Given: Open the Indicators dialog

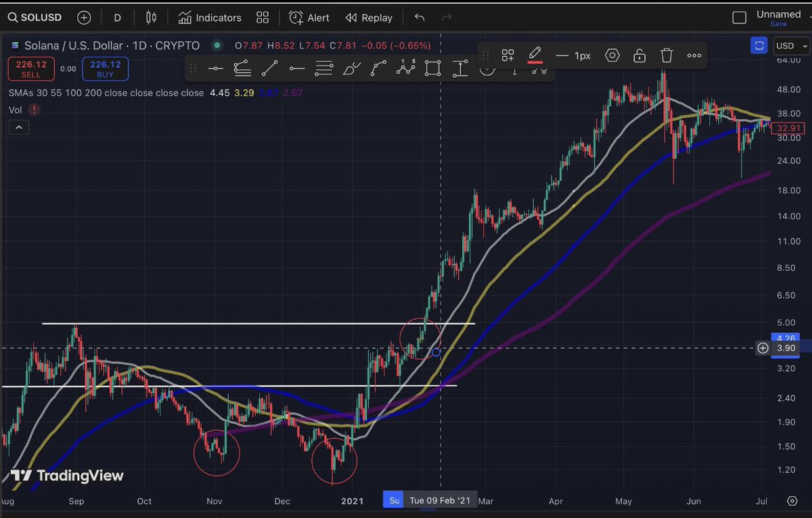Looking at the screenshot, I should (x=210, y=18).
